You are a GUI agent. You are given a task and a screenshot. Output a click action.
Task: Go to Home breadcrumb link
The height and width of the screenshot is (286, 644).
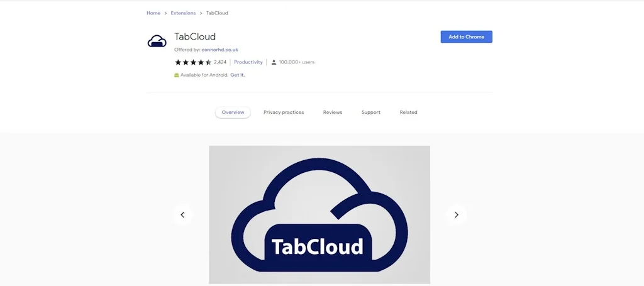[x=153, y=13]
